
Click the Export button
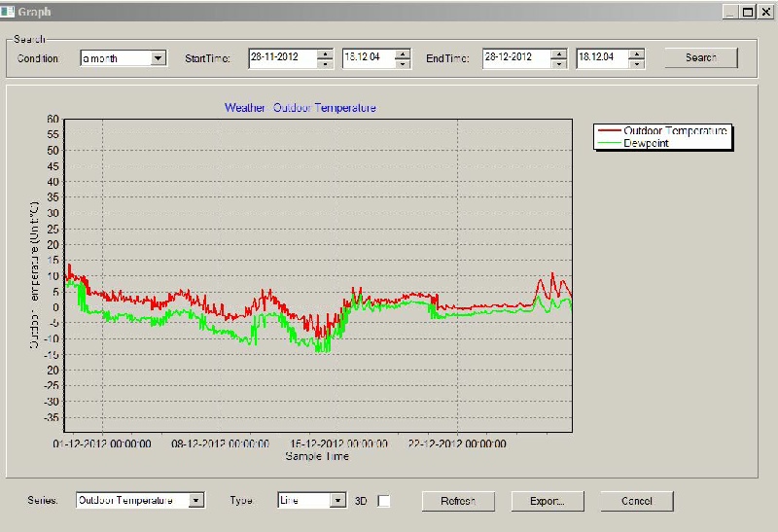pyautogui.click(x=546, y=501)
